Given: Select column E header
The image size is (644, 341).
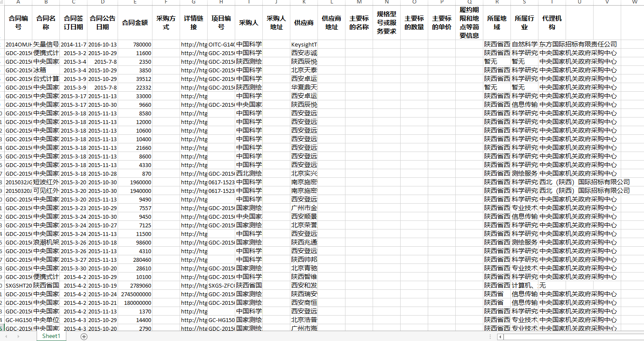Looking at the screenshot, I should (135, 2).
